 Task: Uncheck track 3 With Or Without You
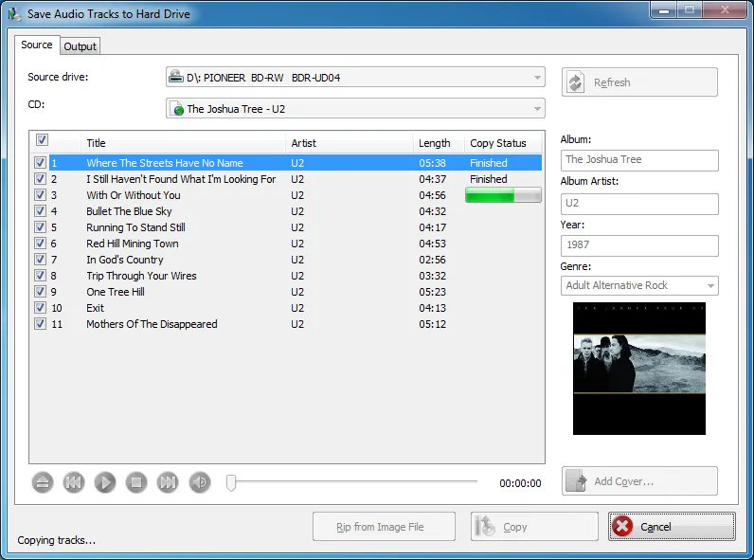click(x=41, y=195)
